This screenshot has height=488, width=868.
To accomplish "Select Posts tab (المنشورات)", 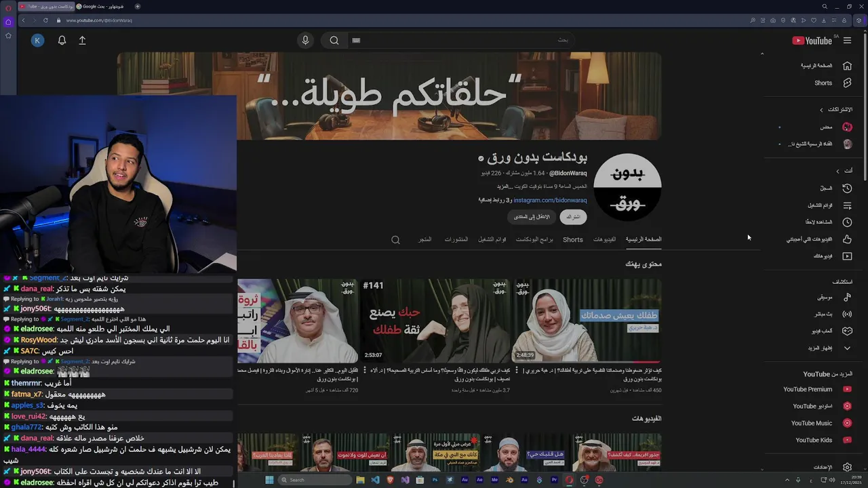I will pos(456,239).
